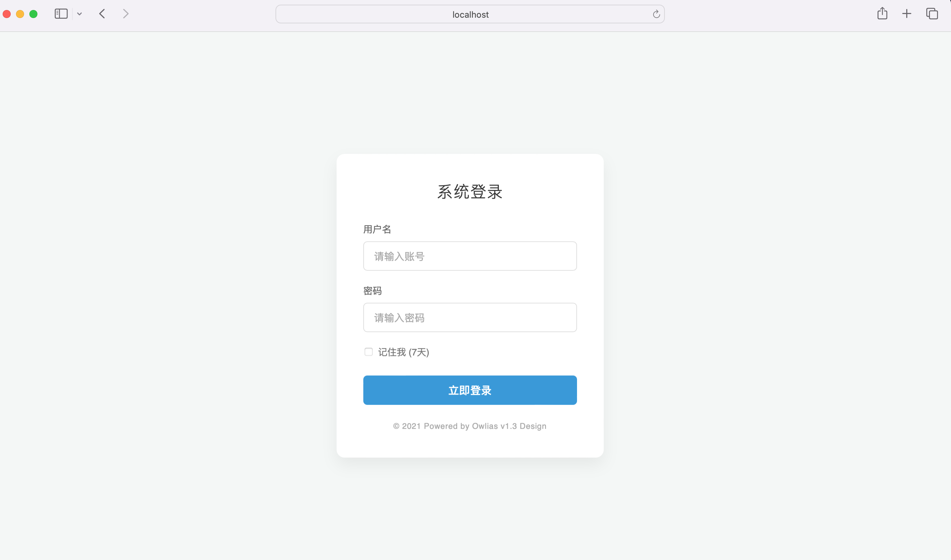Enable the 记住我 (7天) checkbox

coord(368,352)
